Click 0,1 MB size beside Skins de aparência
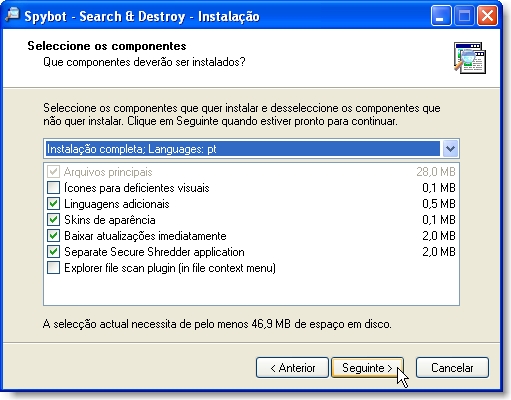Viewport: 511px width, 400px height. (x=439, y=220)
